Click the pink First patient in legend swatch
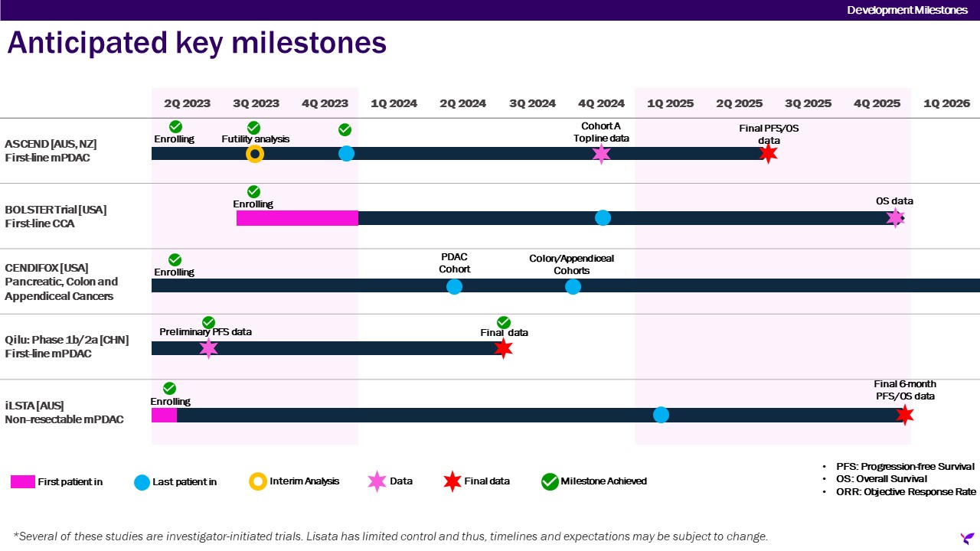The width and height of the screenshot is (980, 551). pos(22,482)
